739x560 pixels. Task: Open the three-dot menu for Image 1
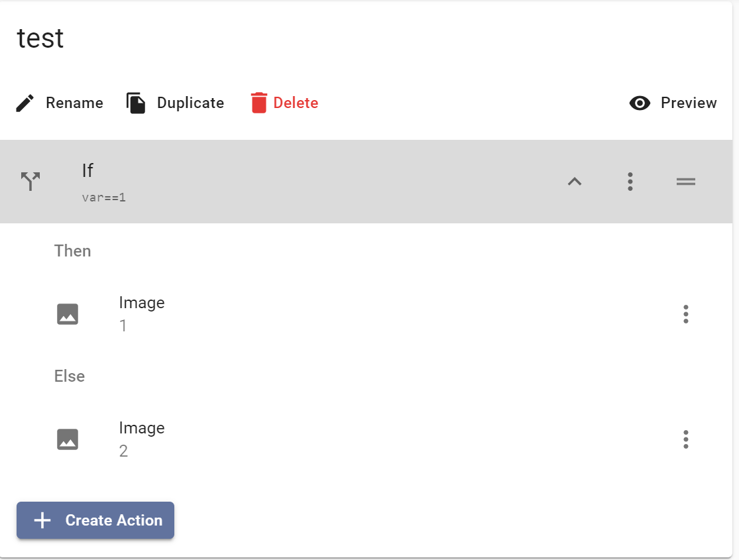686,314
